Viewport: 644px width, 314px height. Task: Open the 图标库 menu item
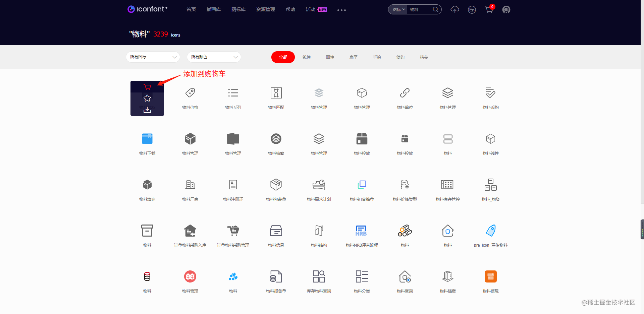pos(238,9)
